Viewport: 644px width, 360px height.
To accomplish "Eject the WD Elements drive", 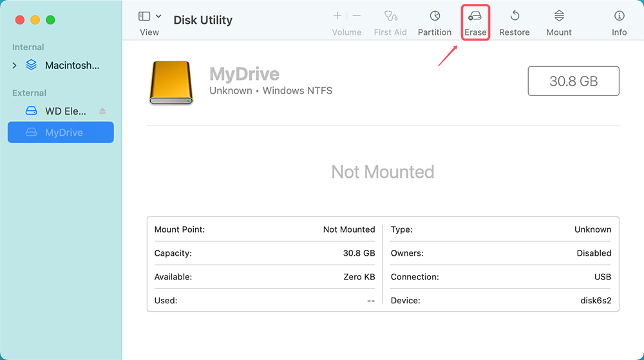I will [102, 111].
